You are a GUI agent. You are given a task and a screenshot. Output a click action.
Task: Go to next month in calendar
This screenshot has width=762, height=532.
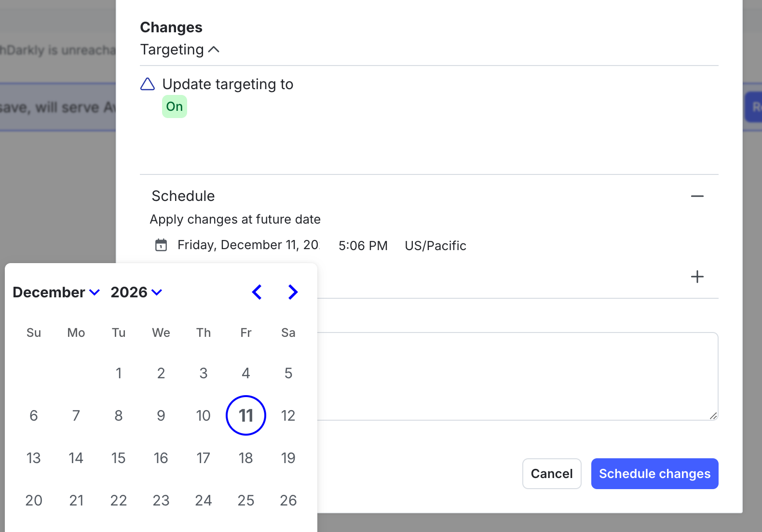pos(293,292)
